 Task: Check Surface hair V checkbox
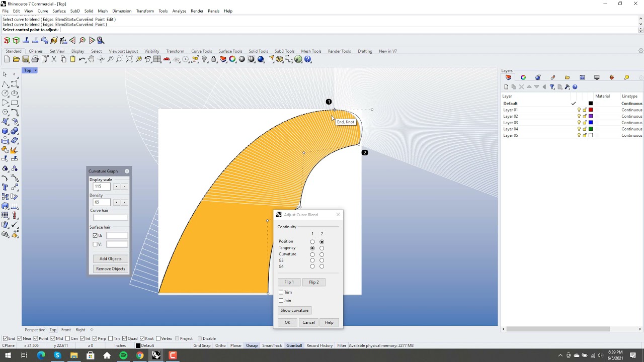95,244
